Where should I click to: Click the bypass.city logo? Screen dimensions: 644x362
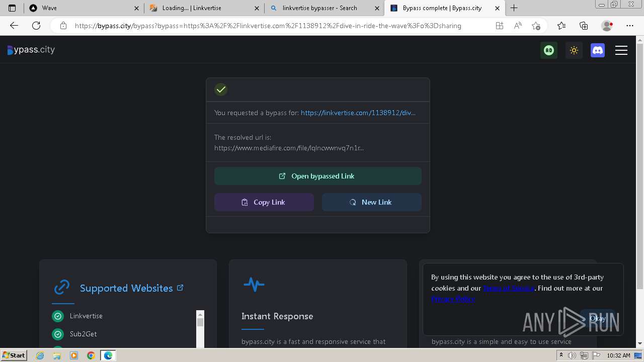click(31, 50)
